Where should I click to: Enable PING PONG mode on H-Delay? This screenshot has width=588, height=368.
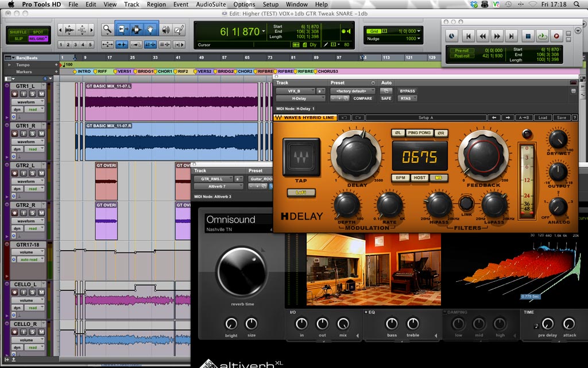point(419,133)
